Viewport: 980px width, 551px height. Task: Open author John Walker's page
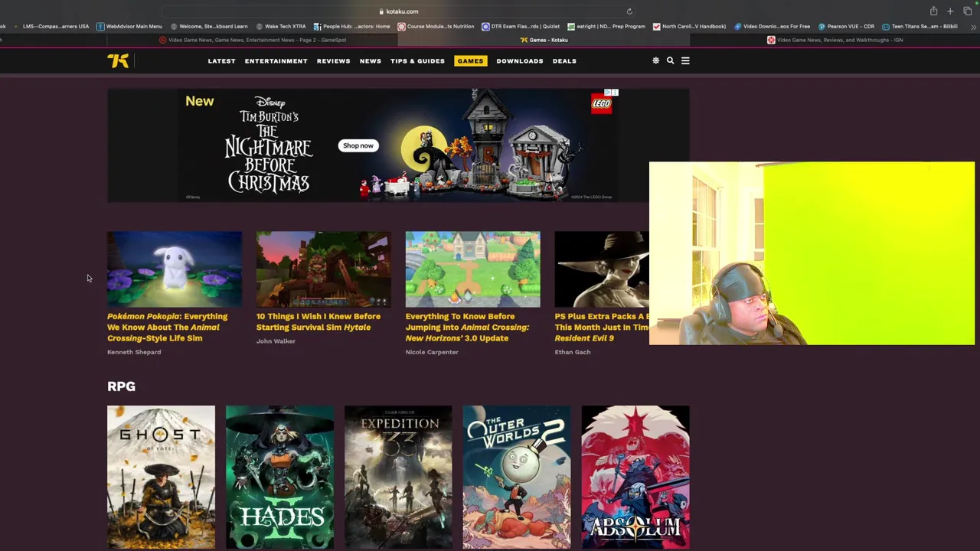pos(276,341)
